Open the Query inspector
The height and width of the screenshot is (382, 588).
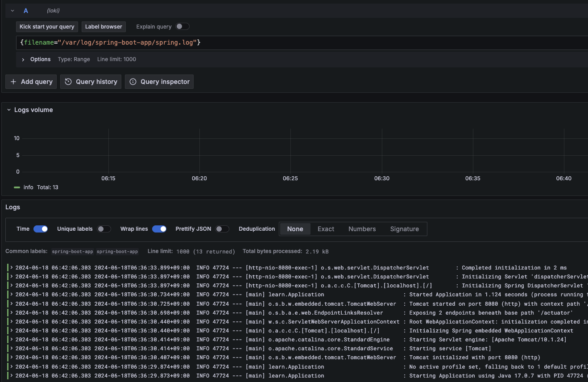[x=159, y=82]
